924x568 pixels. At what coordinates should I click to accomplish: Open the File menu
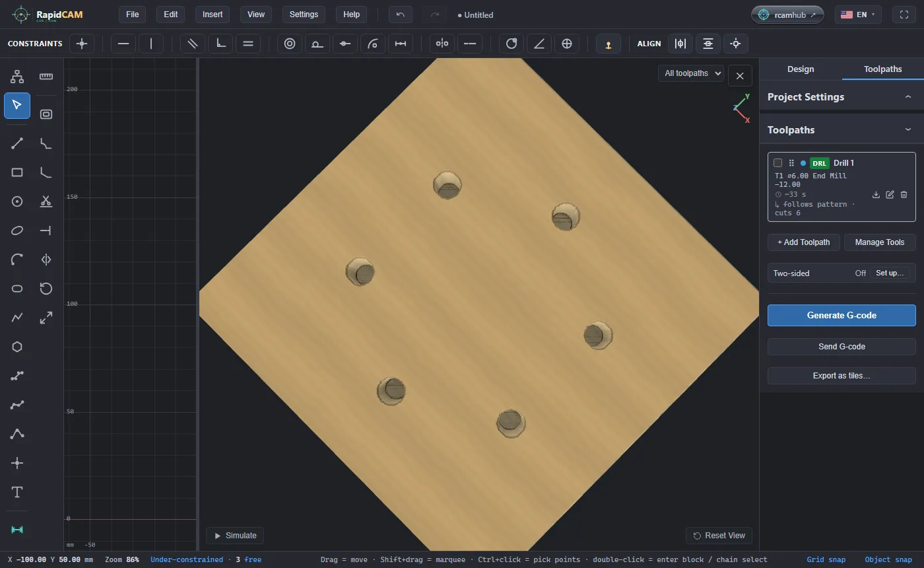click(132, 15)
